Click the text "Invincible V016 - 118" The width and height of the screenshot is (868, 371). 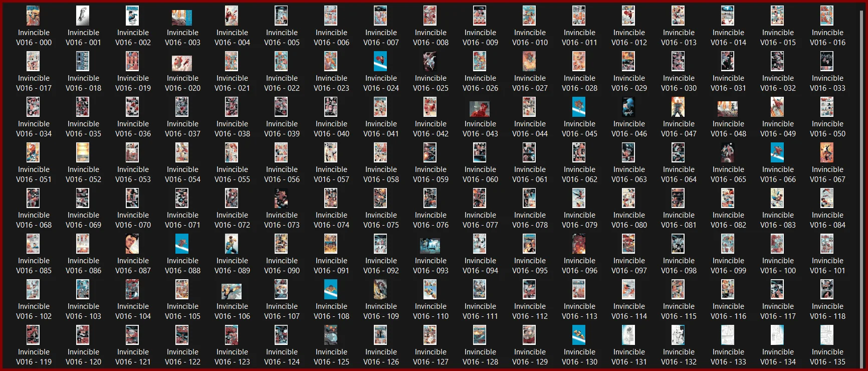pos(827,311)
